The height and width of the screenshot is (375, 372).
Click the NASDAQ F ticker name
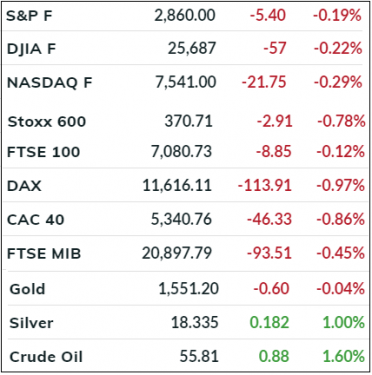[x=49, y=83]
